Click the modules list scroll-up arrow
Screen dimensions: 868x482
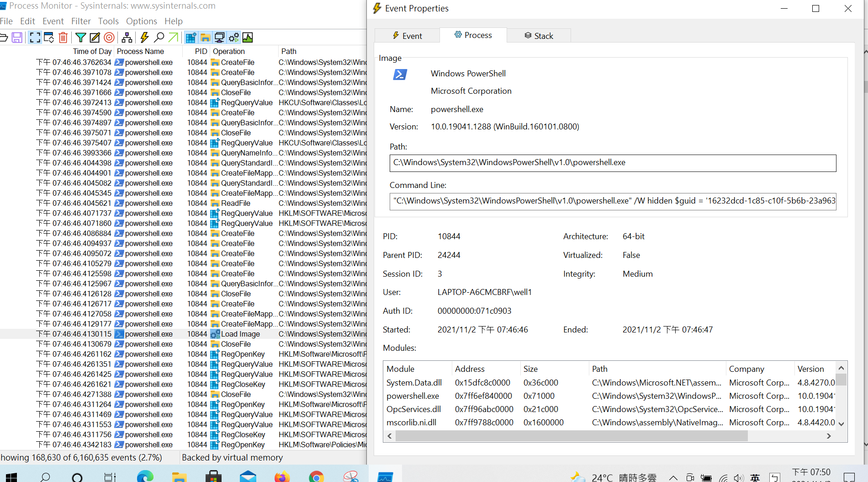click(x=841, y=368)
